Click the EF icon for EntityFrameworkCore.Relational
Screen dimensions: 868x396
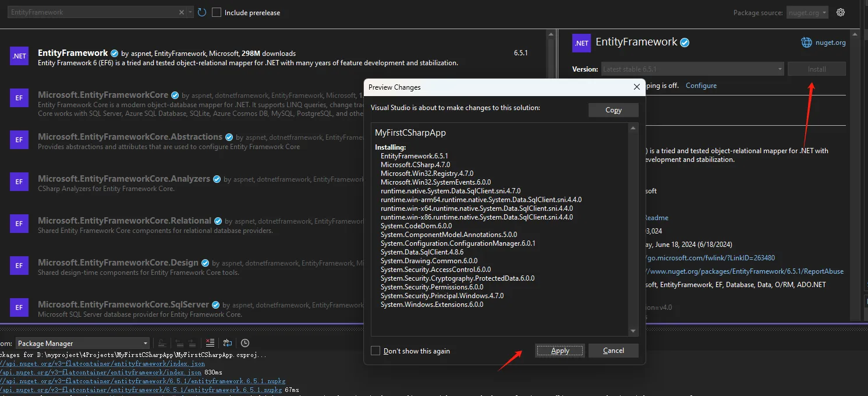(x=19, y=224)
